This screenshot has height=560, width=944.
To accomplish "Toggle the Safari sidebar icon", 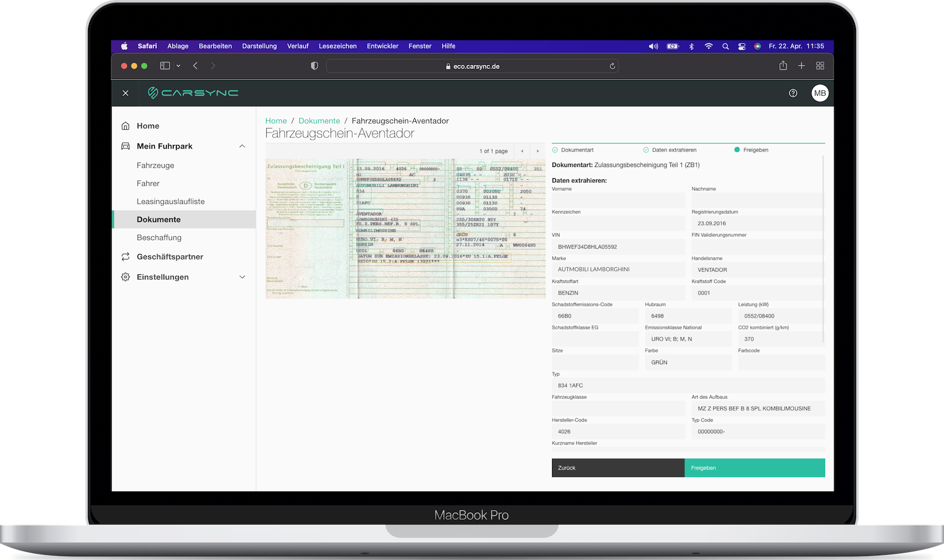I will 165,66.
